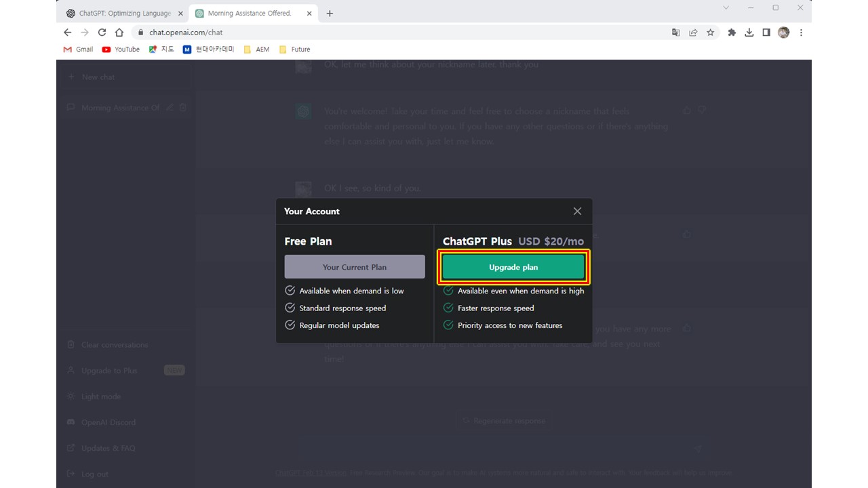868x488 pixels.
Task: Click Log out in sidebar
Action: click(126, 474)
